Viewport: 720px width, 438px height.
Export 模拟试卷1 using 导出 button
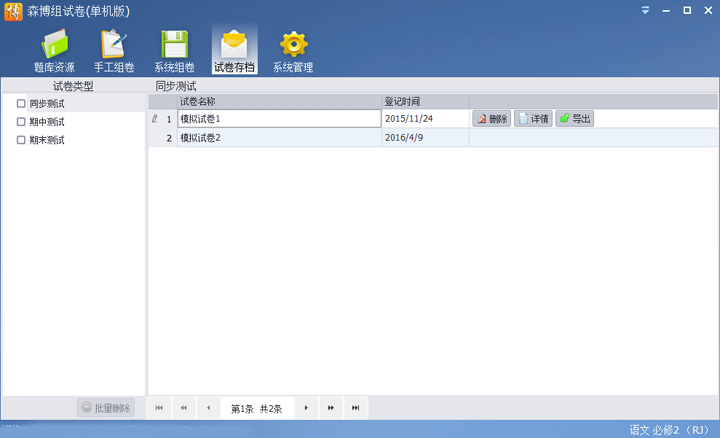click(x=574, y=119)
